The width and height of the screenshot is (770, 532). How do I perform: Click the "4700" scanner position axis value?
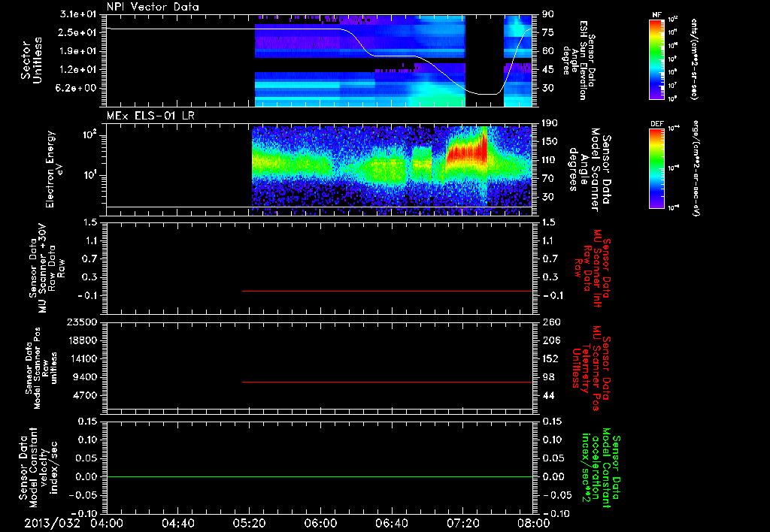pos(86,395)
